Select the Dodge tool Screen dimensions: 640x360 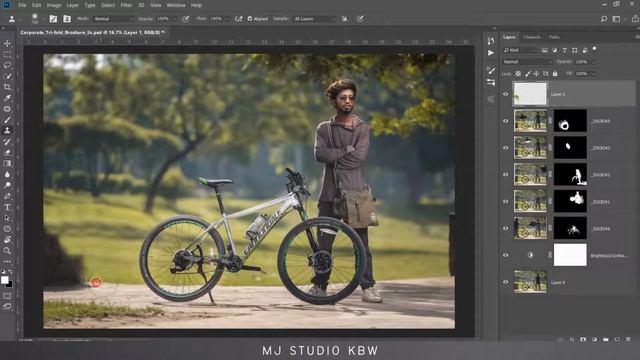pos(7,185)
